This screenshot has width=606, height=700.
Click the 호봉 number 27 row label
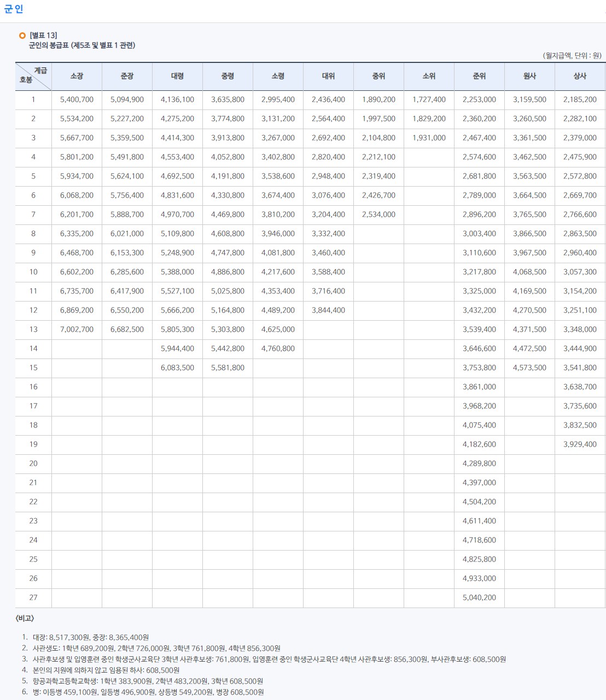(33, 598)
